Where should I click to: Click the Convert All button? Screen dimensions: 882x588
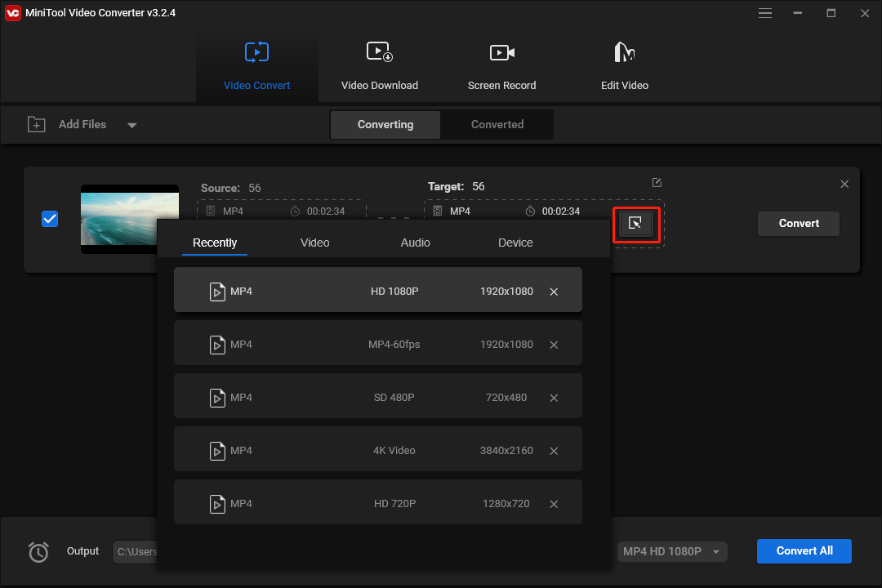click(x=804, y=551)
